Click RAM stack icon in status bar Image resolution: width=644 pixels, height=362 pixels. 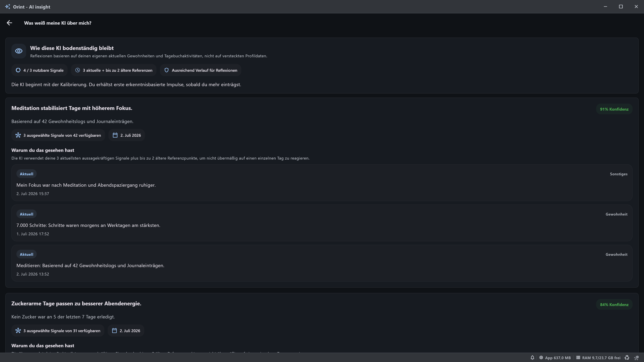(578, 358)
